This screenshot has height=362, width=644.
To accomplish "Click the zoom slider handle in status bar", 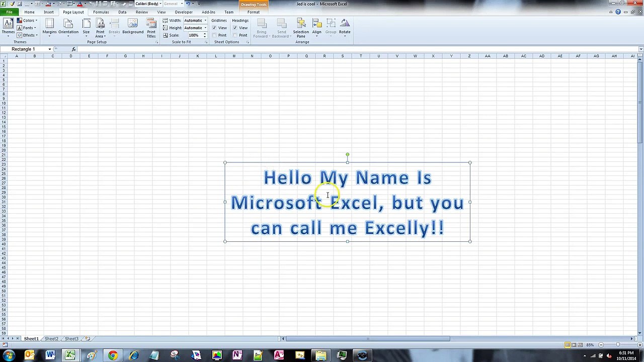I will pyautogui.click(x=618, y=345).
